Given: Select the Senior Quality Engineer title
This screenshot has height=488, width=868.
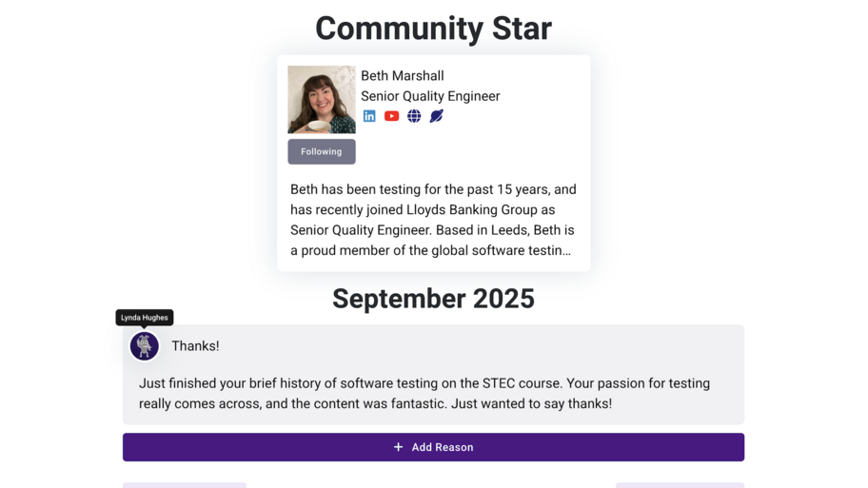Looking at the screenshot, I should [x=430, y=96].
